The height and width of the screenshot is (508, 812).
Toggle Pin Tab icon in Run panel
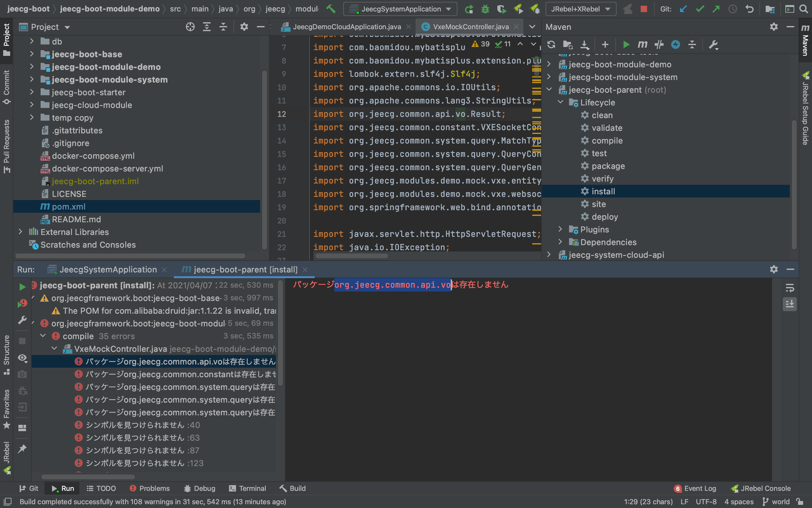coord(22,449)
